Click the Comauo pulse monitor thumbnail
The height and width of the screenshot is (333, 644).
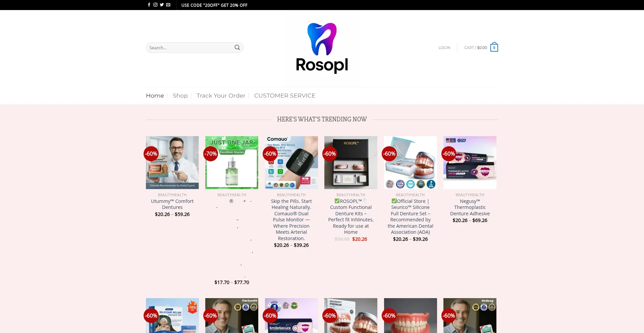click(291, 163)
